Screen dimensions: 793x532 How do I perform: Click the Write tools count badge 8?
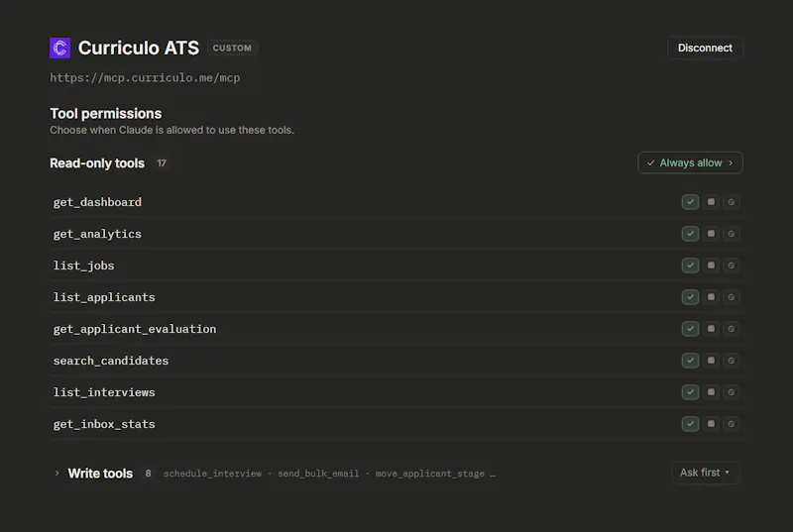pyautogui.click(x=148, y=474)
